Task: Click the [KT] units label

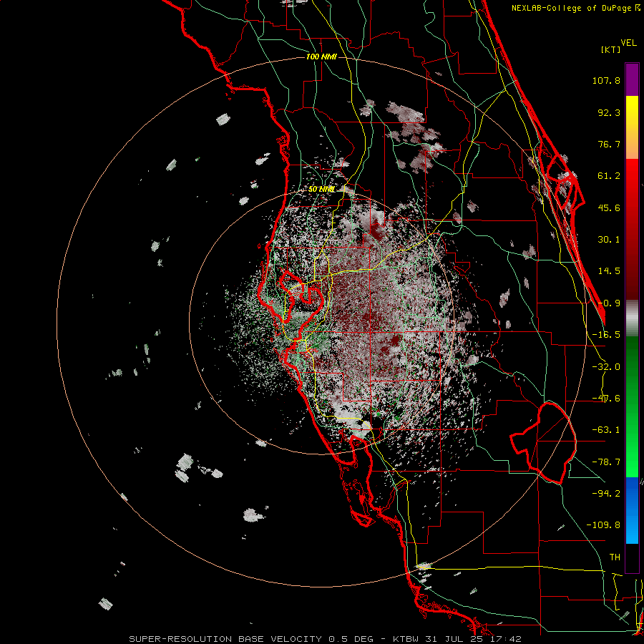Action: point(611,49)
